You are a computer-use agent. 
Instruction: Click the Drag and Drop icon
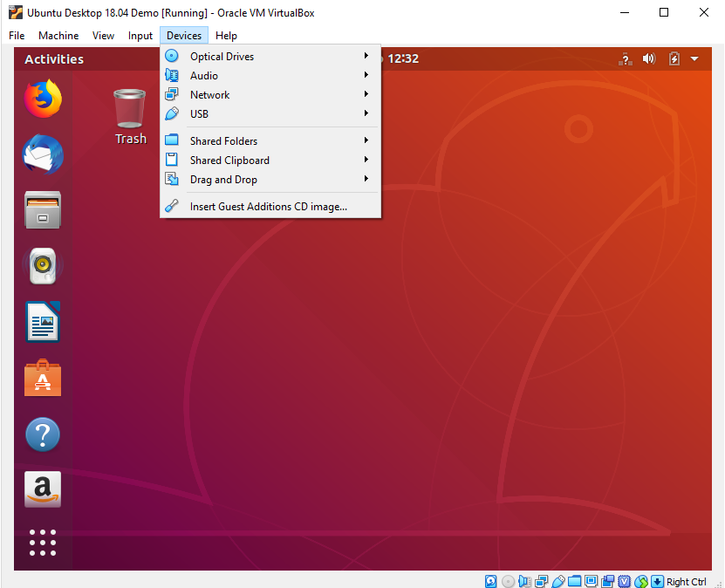[172, 179]
